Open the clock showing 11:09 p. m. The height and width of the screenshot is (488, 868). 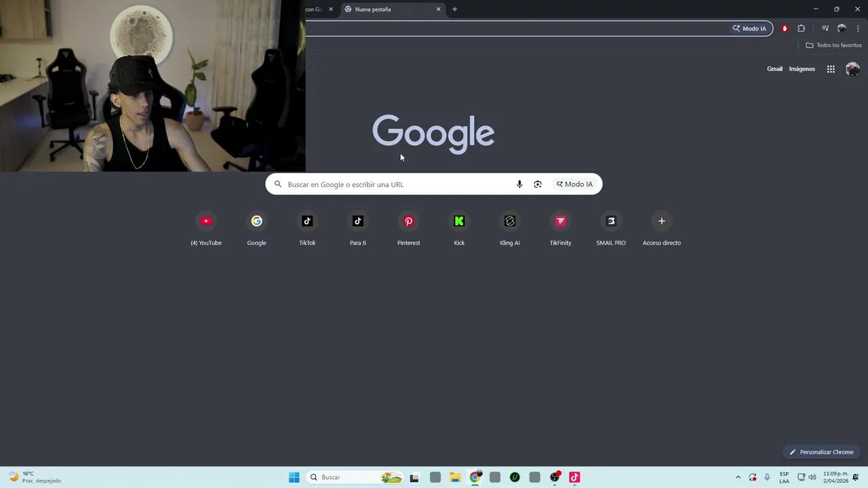[835, 477]
